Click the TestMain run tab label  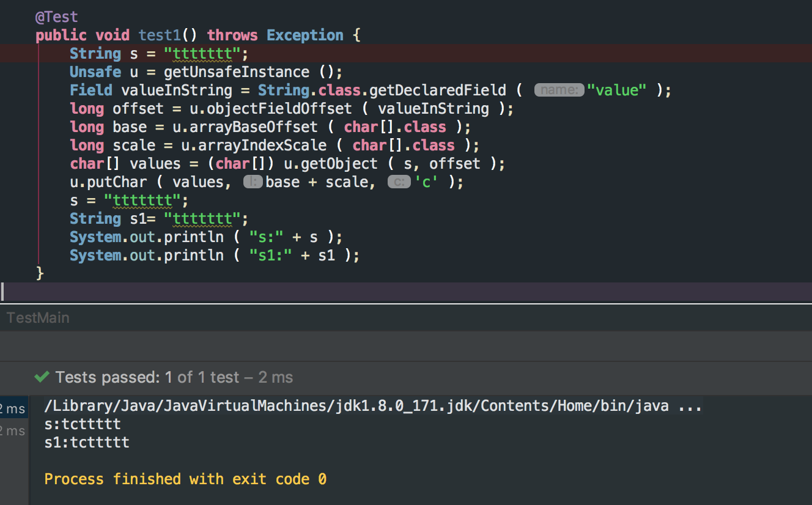38,318
